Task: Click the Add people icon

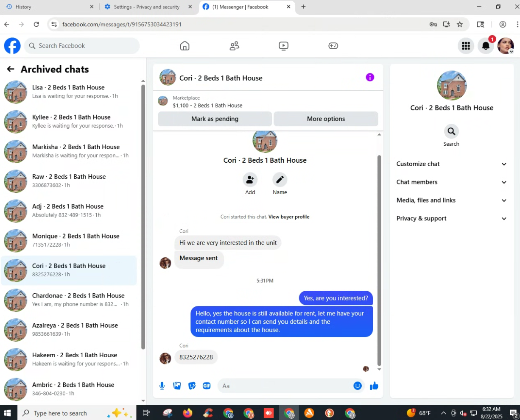Action: tap(250, 180)
